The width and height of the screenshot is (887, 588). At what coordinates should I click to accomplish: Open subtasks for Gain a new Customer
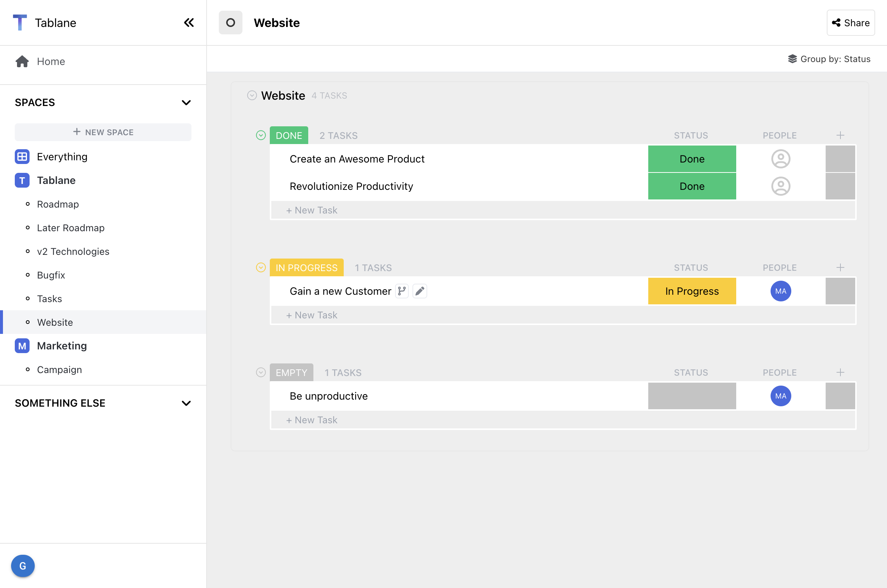[x=401, y=291]
